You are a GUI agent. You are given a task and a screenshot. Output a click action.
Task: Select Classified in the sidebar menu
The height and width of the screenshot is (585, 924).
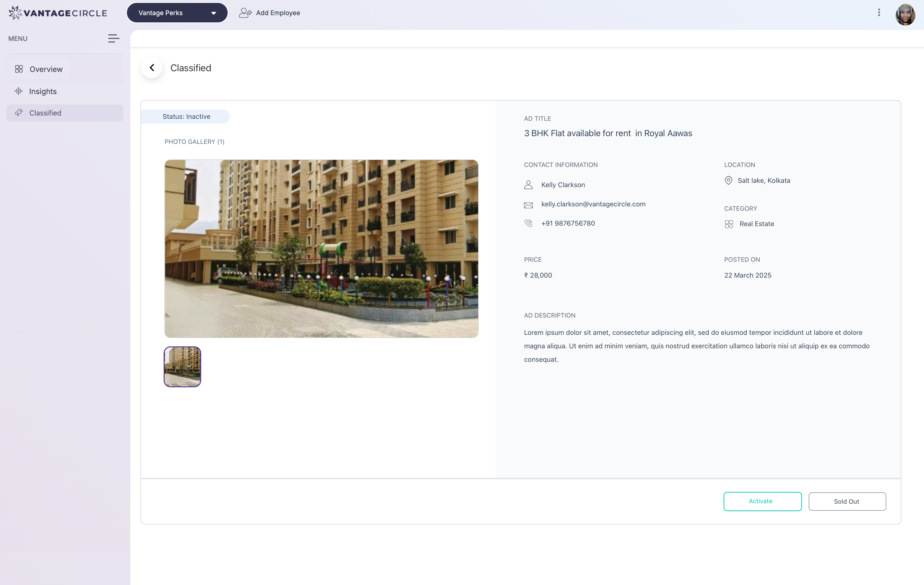(45, 113)
